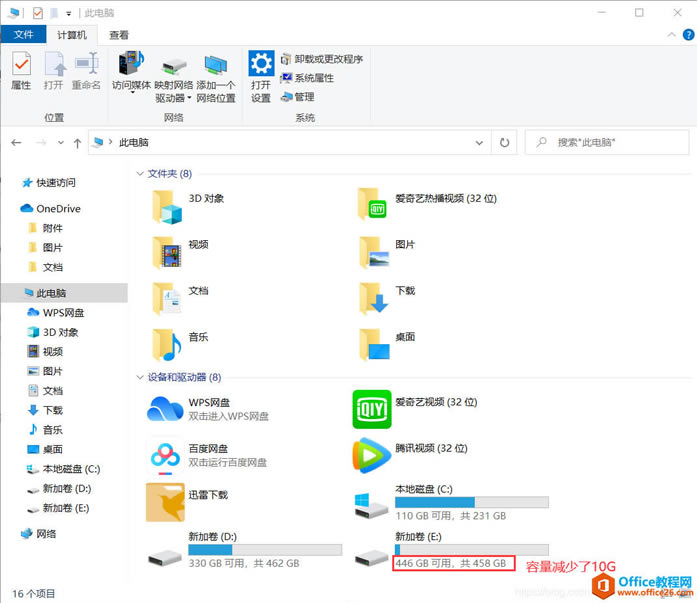This screenshot has width=697, height=603.
Task: Select the 文档 folder in main pane
Action: (180, 299)
